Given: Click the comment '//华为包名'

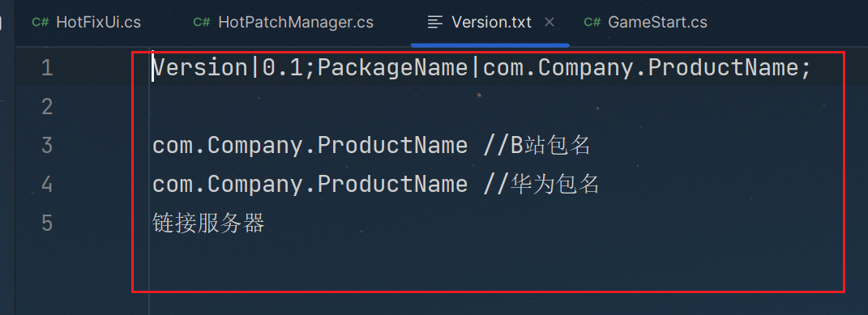Looking at the screenshot, I should point(541,184).
